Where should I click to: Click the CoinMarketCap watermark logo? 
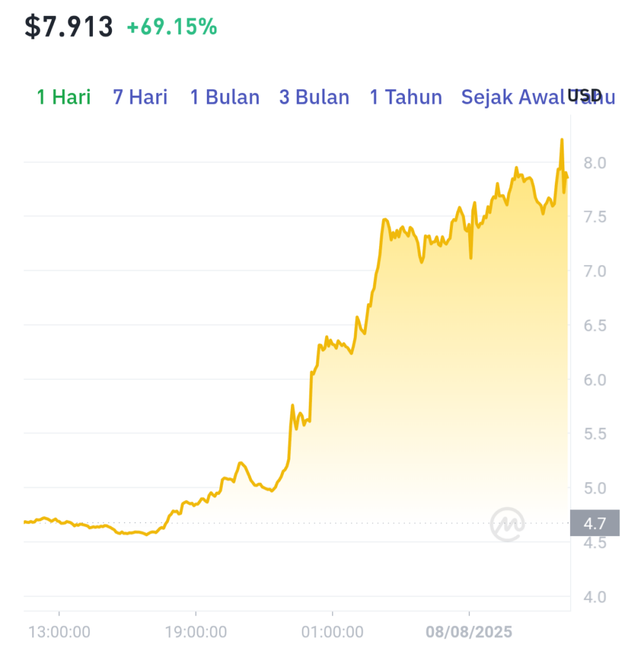click(x=507, y=524)
